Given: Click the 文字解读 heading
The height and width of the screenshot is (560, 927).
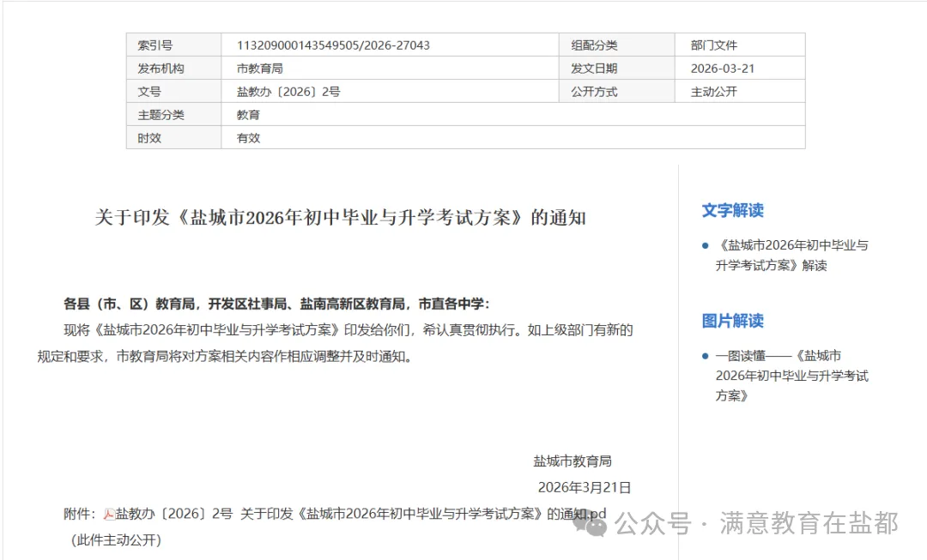Looking at the screenshot, I should click(x=732, y=210).
